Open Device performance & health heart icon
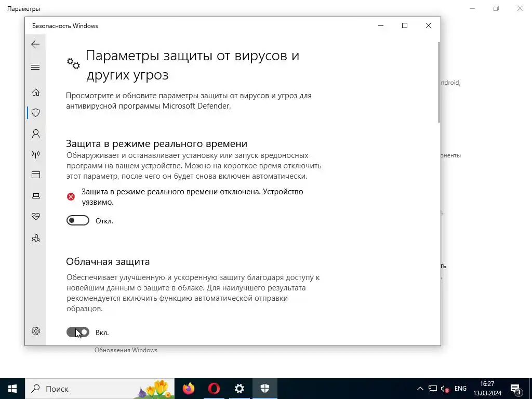 tap(36, 217)
